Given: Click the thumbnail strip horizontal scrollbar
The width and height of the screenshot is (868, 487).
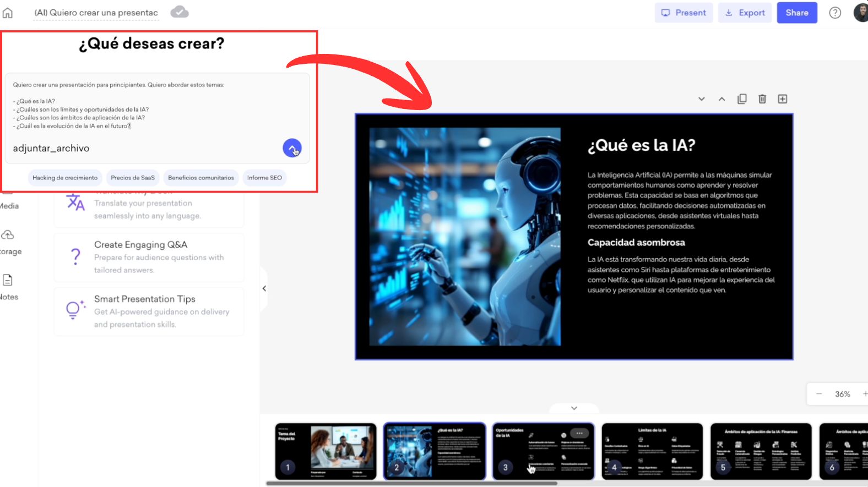Looking at the screenshot, I should pyautogui.click(x=411, y=484).
